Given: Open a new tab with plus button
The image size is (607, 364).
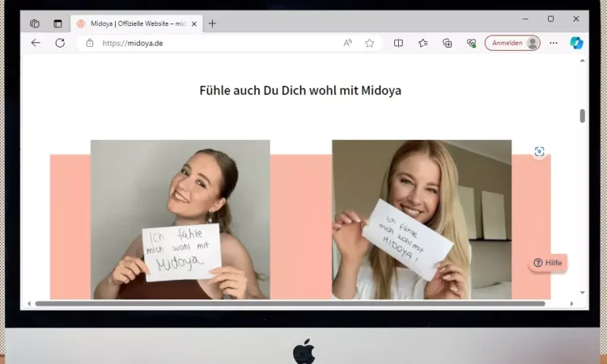Looking at the screenshot, I should pos(212,23).
